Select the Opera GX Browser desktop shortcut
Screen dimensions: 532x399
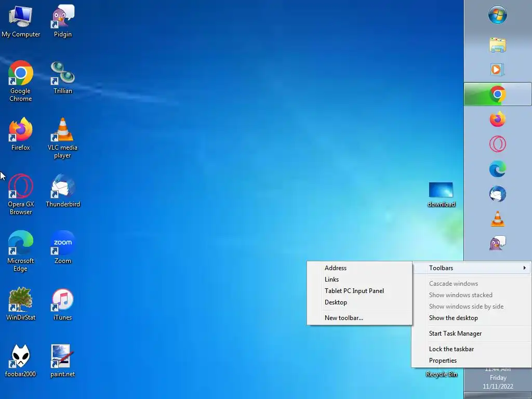tap(21, 194)
